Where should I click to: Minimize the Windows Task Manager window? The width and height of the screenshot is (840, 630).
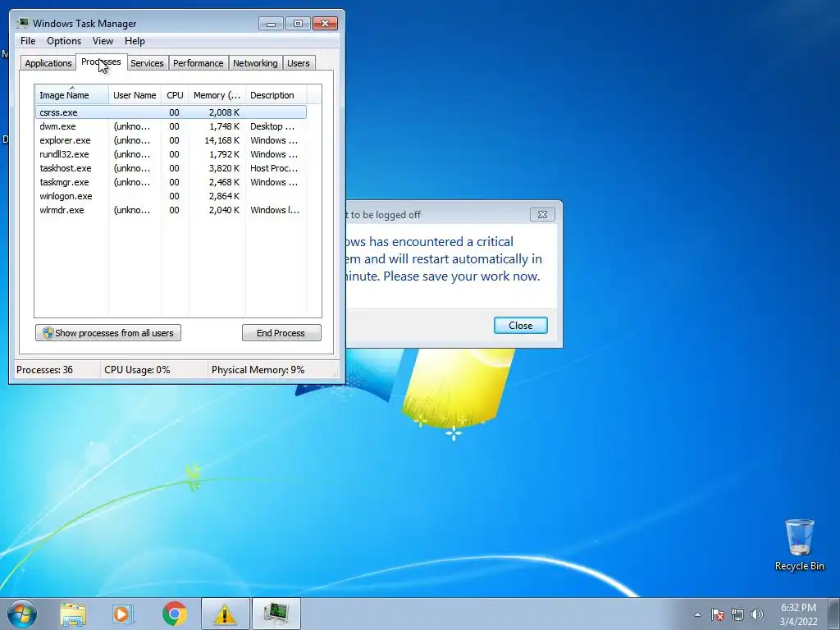pos(271,24)
